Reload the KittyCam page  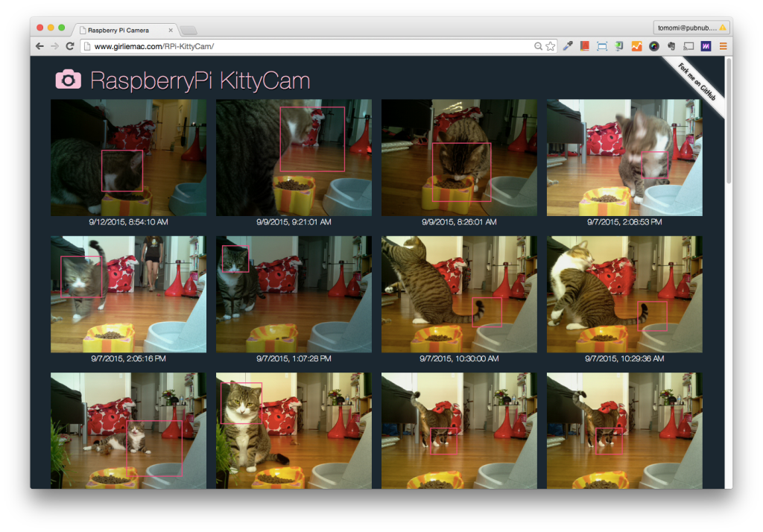pos(69,46)
